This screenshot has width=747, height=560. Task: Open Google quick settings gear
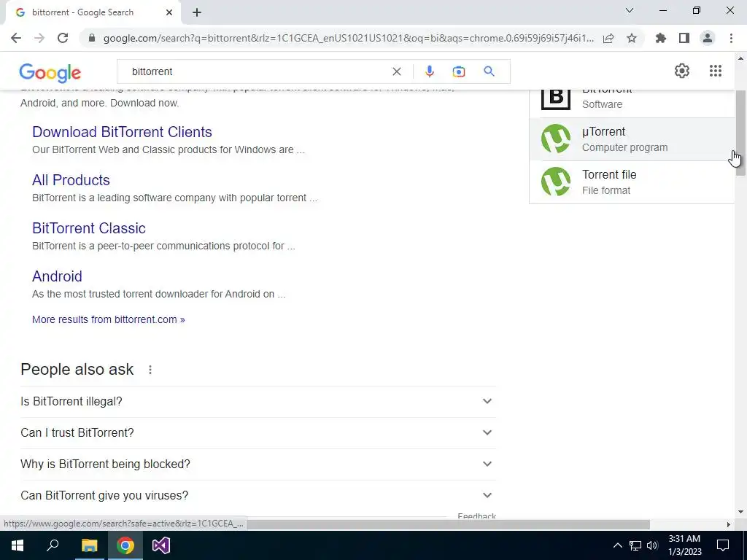682,71
